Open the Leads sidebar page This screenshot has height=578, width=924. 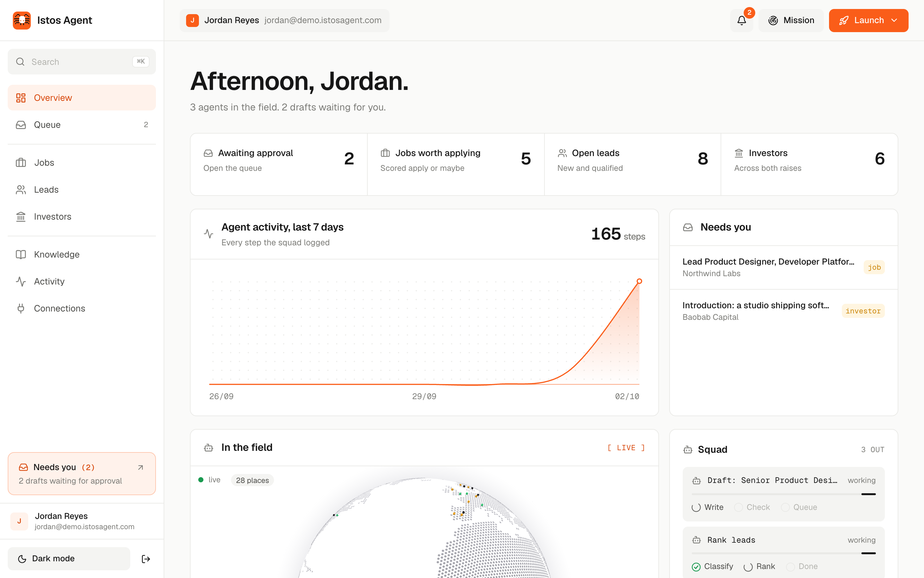[82, 189]
